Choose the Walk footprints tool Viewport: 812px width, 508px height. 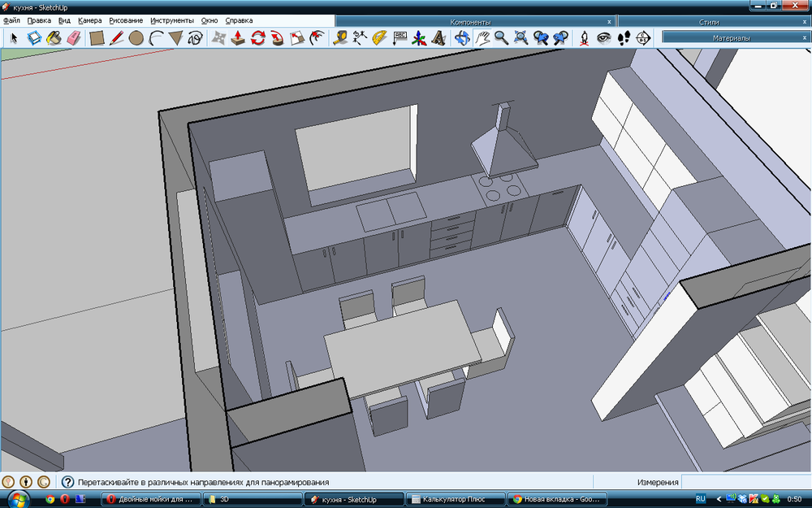[x=624, y=38]
